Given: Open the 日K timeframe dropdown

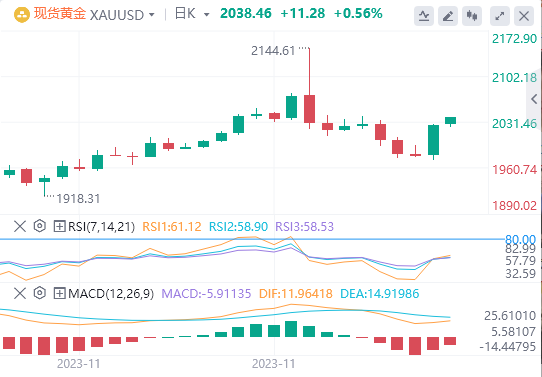Looking at the screenshot, I should click(206, 15).
